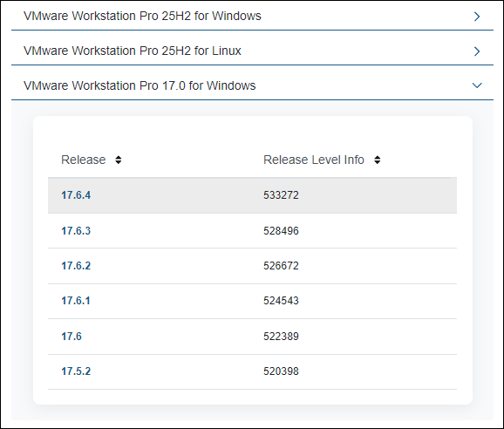Click VMware Workstation Pro 25H2 for Linux title
The height and width of the screenshot is (429, 504).
[133, 51]
